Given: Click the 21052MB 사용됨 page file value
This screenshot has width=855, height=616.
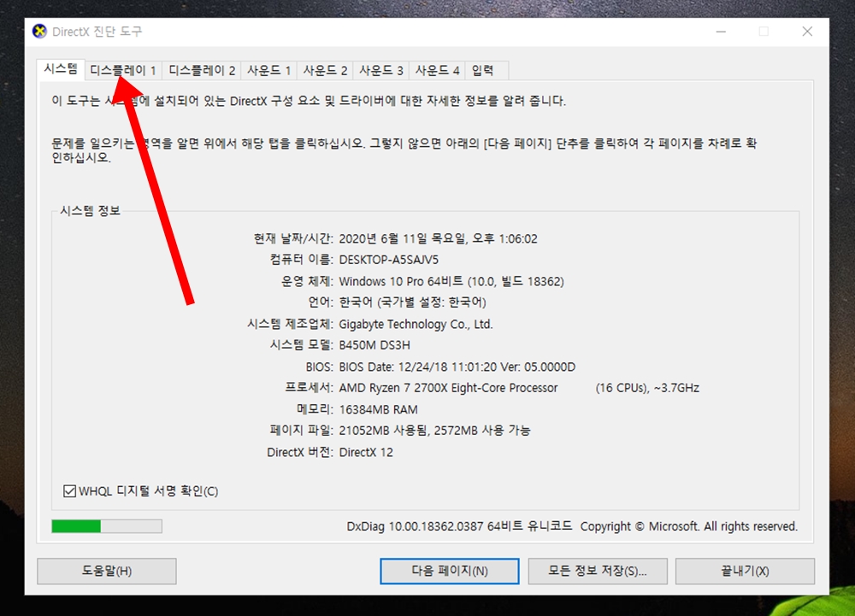Looking at the screenshot, I should (x=434, y=431).
